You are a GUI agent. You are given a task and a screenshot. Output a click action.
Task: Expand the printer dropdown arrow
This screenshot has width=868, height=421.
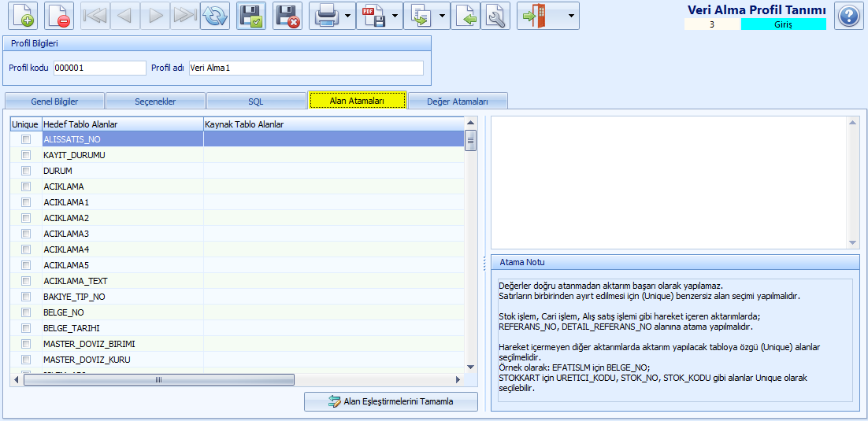347,16
